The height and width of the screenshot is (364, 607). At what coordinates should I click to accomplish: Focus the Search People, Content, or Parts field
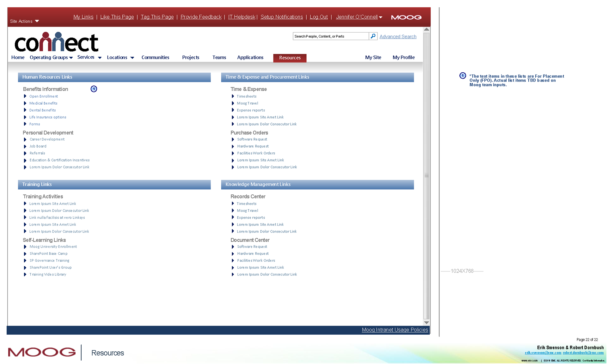tap(330, 36)
